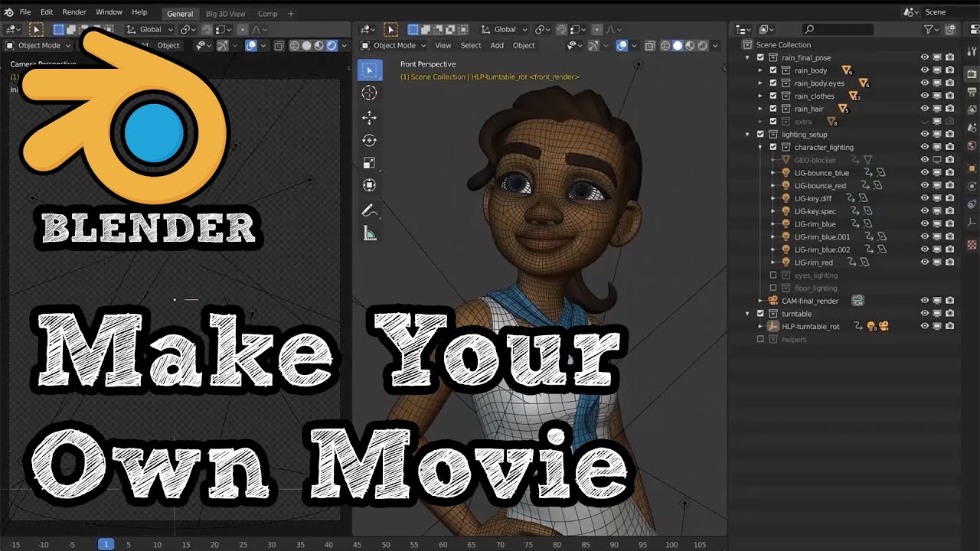Select the Measure tool
Viewport: 980px width, 551px height.
pyautogui.click(x=369, y=233)
